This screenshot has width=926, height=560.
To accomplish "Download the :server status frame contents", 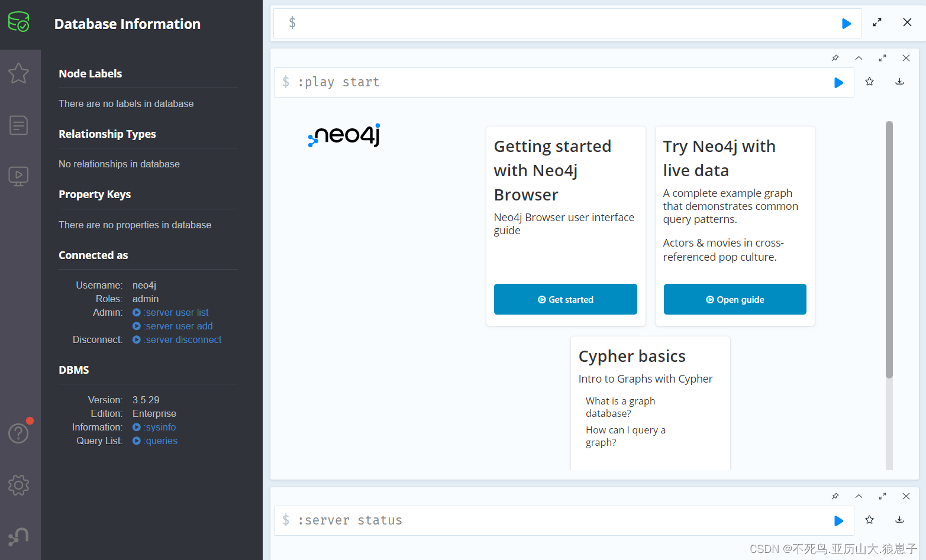I will (899, 520).
